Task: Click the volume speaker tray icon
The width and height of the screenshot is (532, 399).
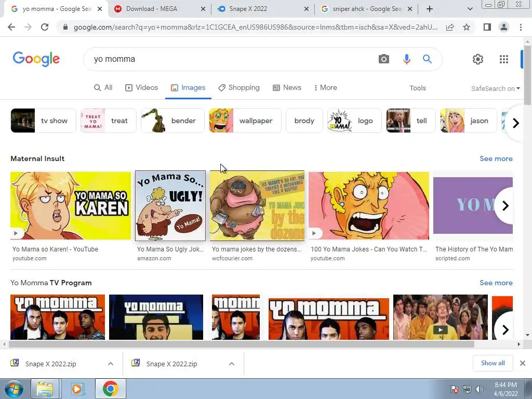Action: pyautogui.click(x=479, y=389)
